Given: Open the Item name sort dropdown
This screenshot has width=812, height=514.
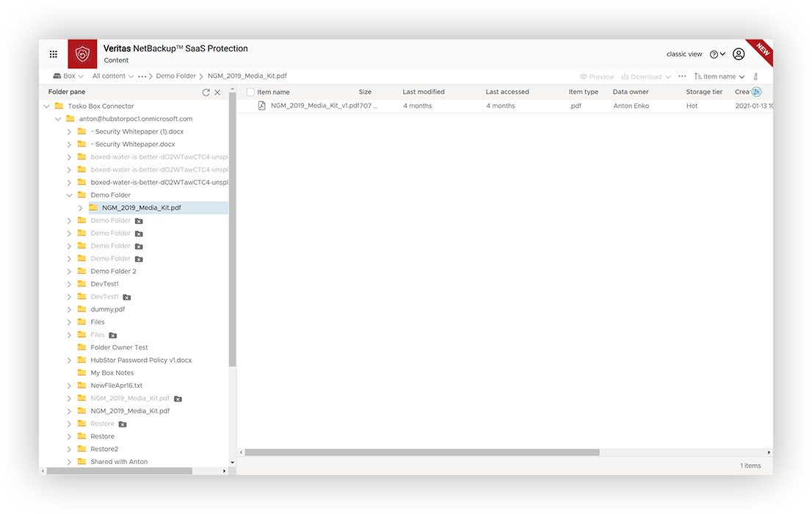Looking at the screenshot, I should [719, 76].
